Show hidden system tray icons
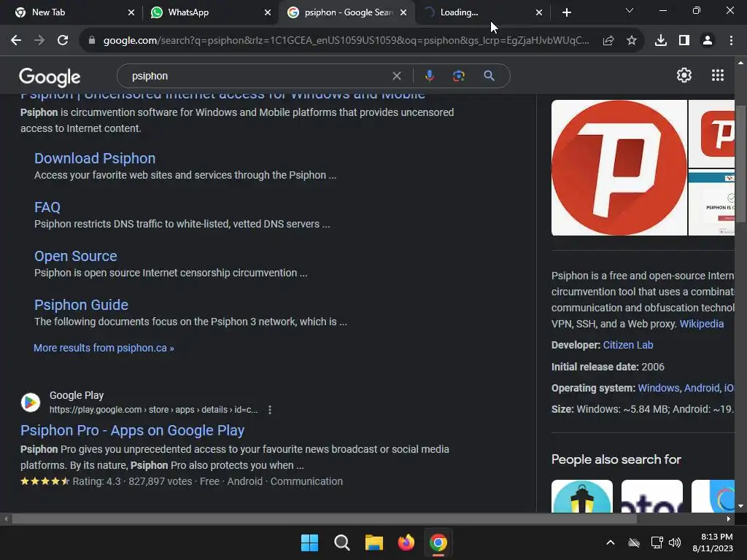The width and height of the screenshot is (747, 560). pos(611,542)
